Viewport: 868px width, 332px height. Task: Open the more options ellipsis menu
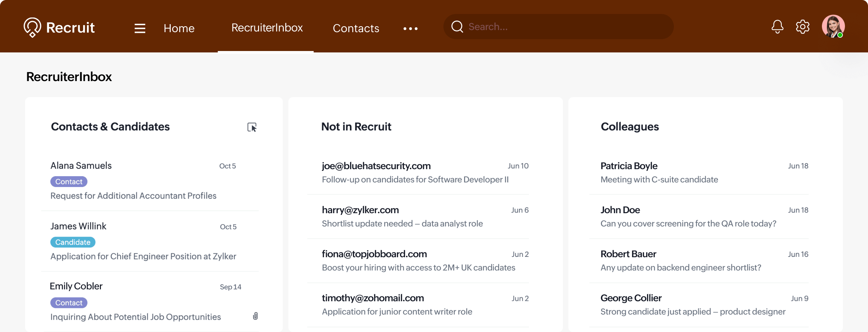(410, 29)
